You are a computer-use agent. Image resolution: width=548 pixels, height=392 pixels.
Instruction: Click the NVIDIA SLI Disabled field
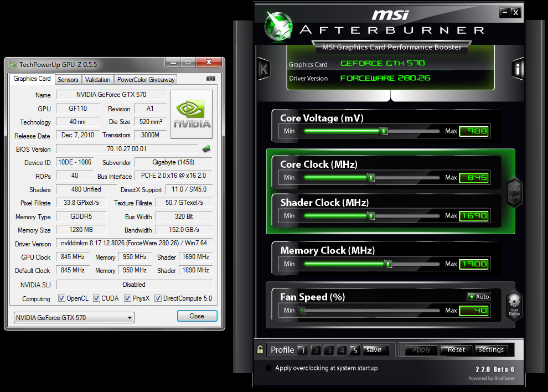click(x=135, y=285)
